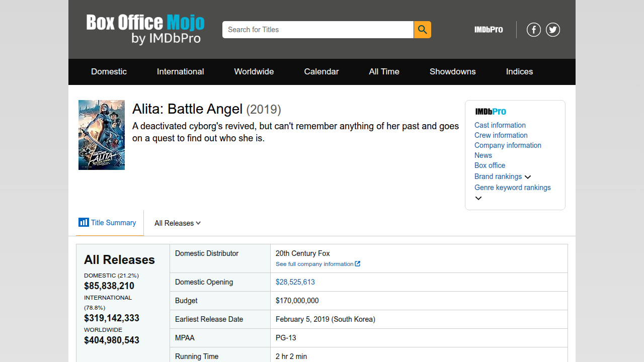Click the external link icon after company information

click(x=358, y=264)
